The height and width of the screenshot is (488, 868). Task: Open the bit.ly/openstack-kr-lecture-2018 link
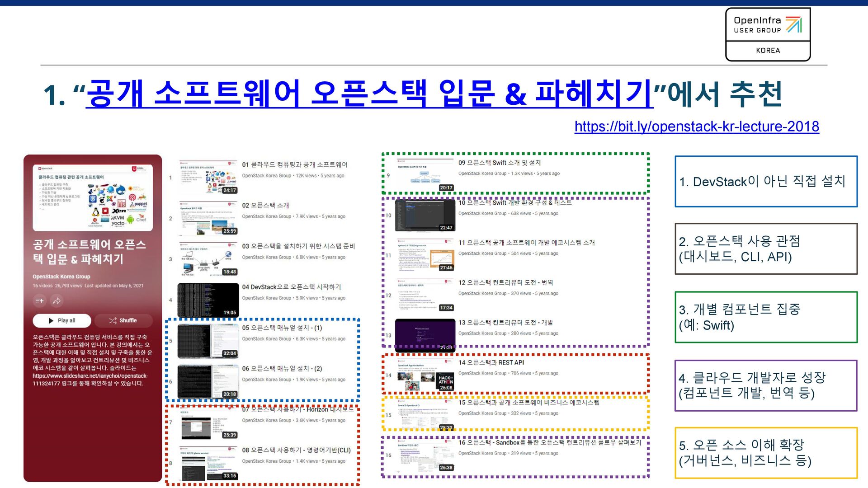coord(697,127)
